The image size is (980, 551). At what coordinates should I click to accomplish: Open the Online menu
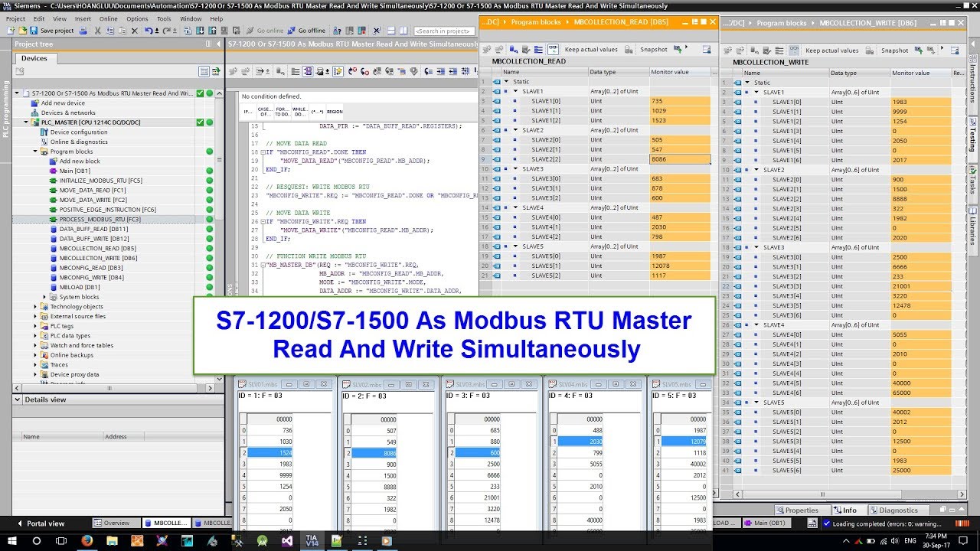[x=109, y=18]
